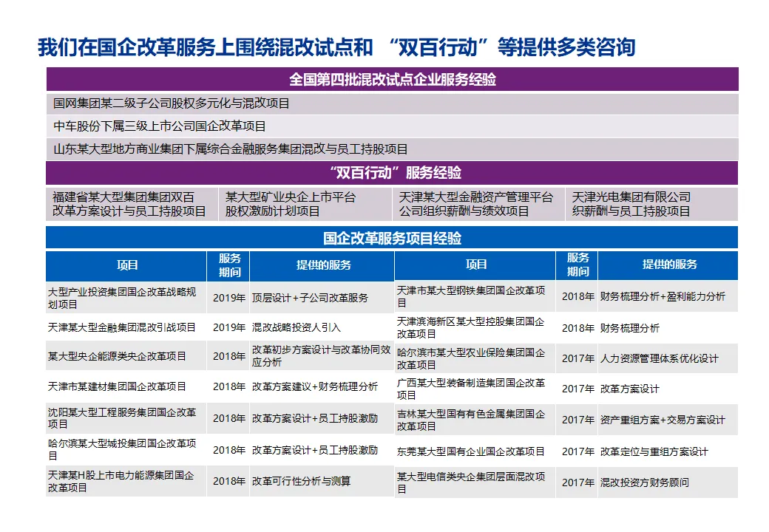Click the left table 服务期间 column header
769x532 pixels.
228,265
